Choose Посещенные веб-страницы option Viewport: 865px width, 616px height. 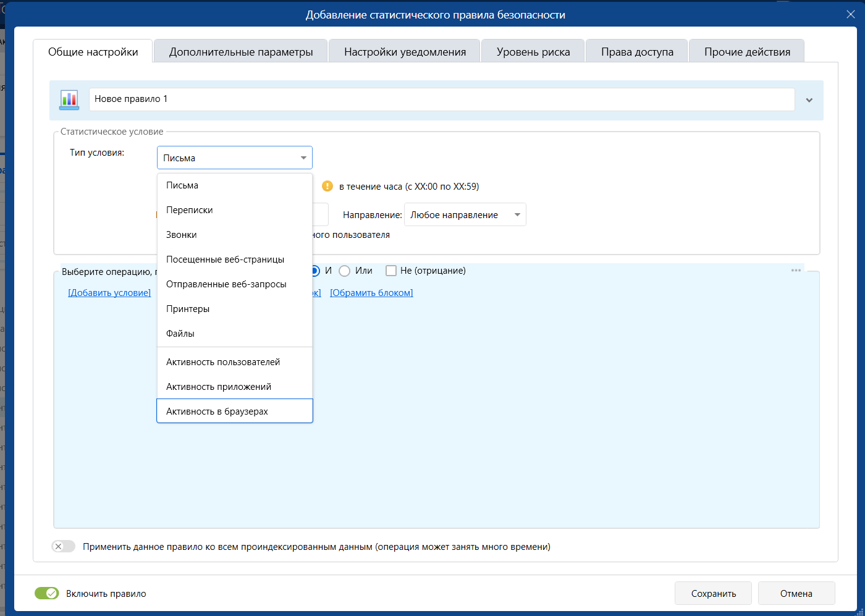[235, 259]
